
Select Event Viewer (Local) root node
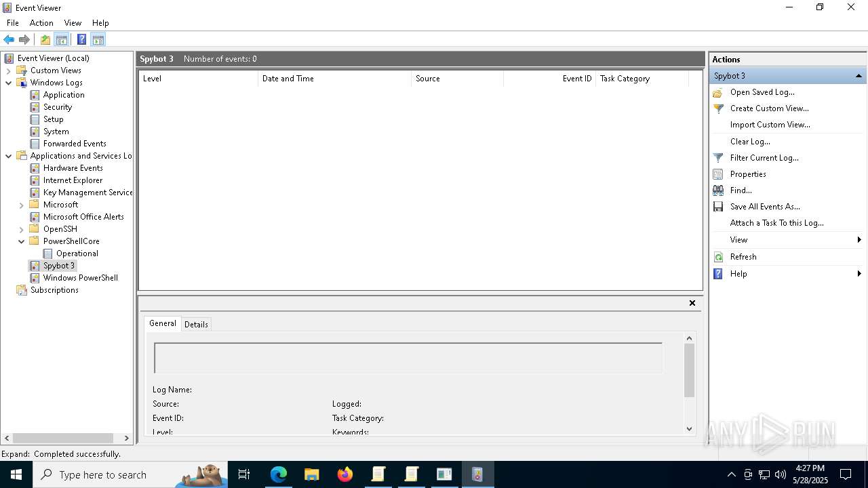pos(54,58)
